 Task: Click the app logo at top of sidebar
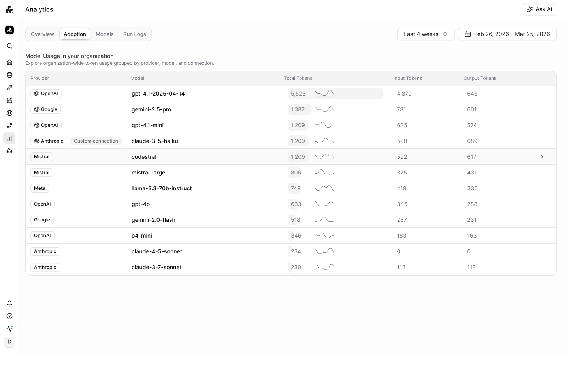pos(9,9)
